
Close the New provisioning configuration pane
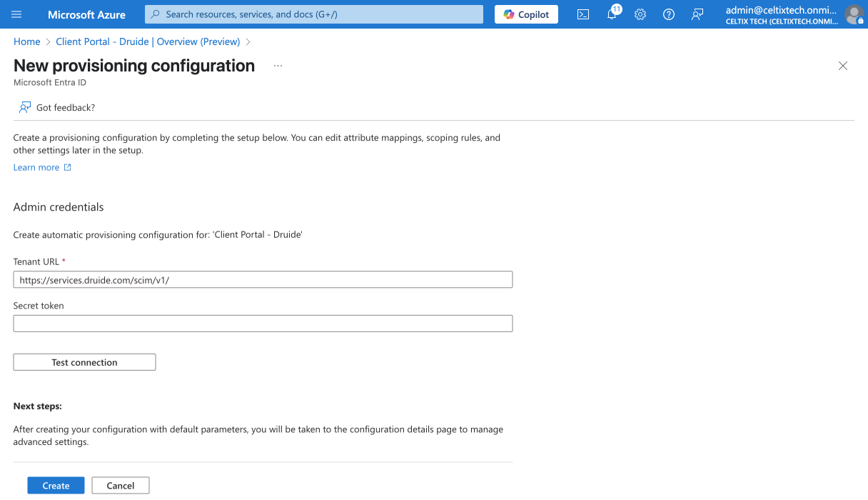tap(843, 66)
